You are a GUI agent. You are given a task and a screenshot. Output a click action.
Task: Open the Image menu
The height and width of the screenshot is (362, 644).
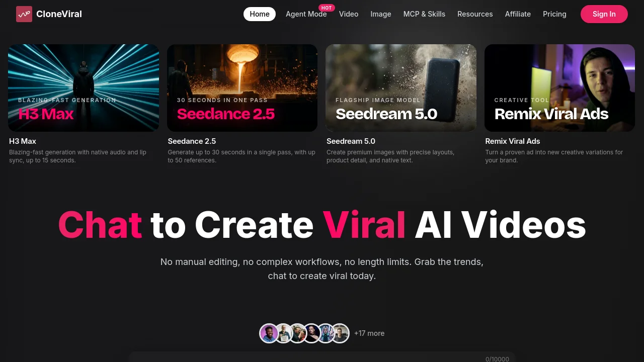point(381,14)
